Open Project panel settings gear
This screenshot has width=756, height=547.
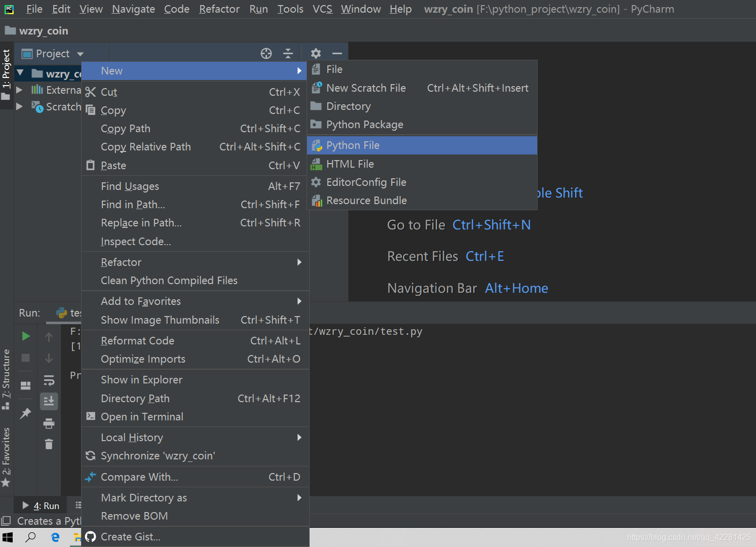pyautogui.click(x=316, y=53)
